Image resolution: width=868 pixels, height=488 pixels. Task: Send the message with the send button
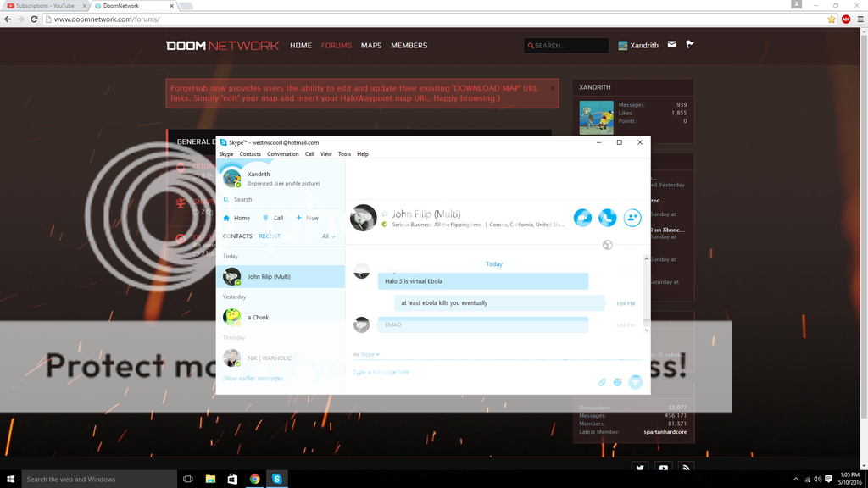pyautogui.click(x=636, y=382)
